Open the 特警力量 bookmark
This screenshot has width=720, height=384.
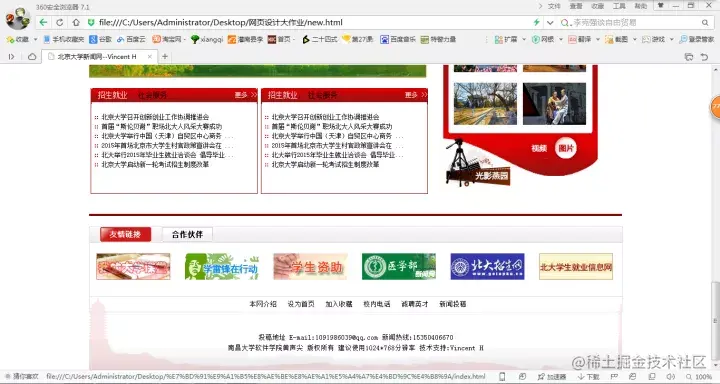439,40
